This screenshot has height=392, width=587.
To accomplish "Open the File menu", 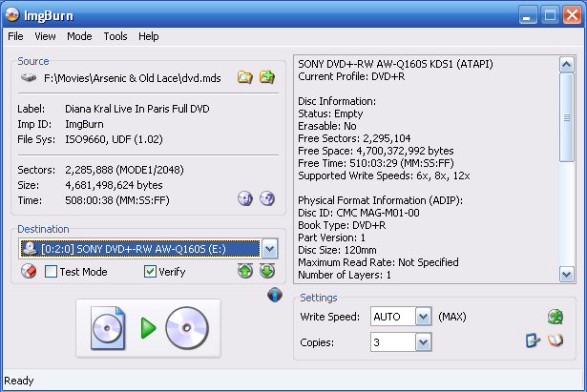I will (15, 36).
